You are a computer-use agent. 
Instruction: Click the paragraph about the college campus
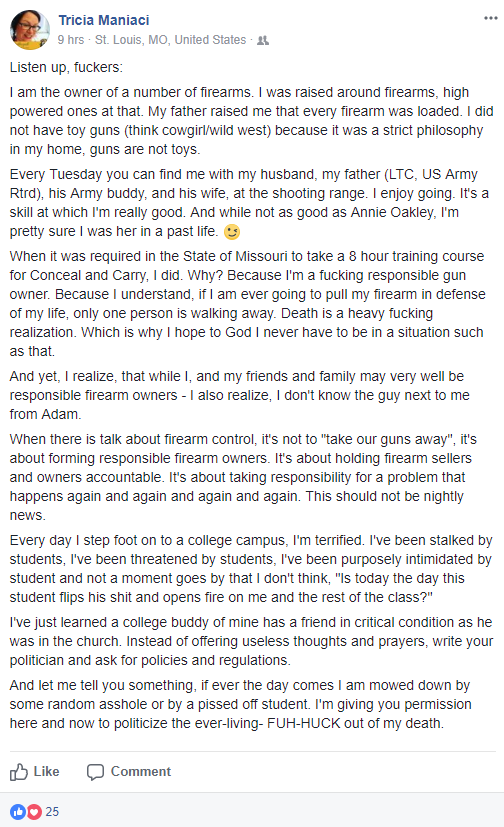tap(251, 569)
